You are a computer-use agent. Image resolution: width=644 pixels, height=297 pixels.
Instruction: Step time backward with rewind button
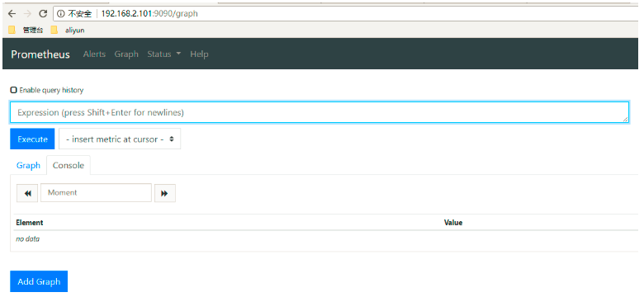[27, 193]
